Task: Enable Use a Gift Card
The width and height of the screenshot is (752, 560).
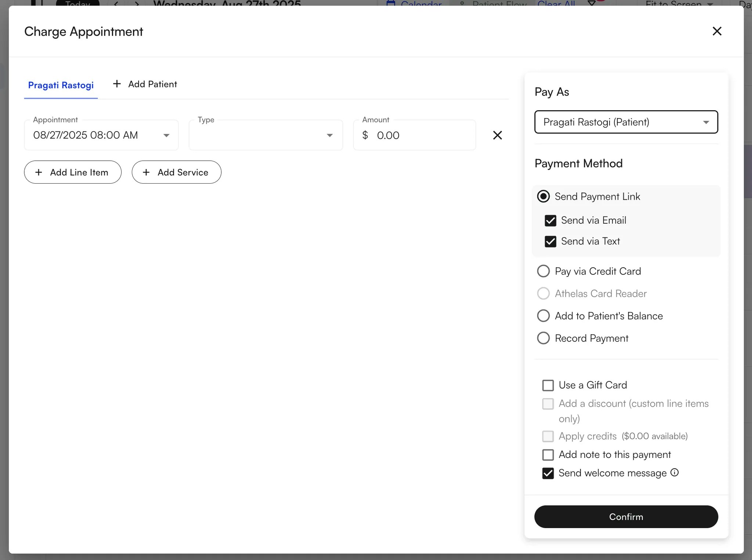Action: pos(548,385)
